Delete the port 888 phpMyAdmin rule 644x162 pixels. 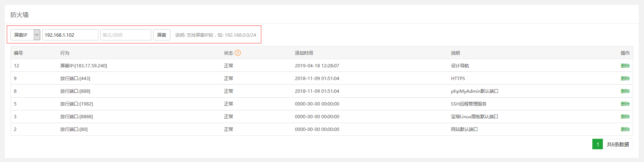coord(625,91)
